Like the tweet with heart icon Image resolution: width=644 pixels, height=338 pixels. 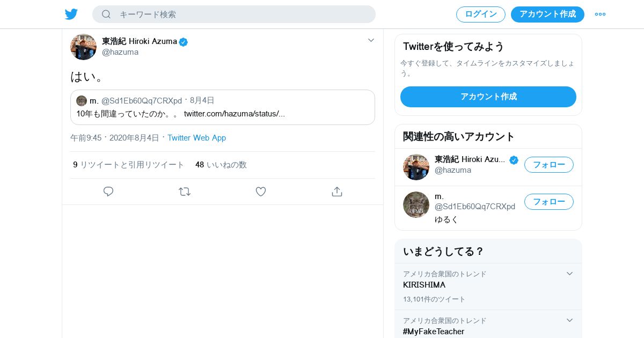coord(261,192)
